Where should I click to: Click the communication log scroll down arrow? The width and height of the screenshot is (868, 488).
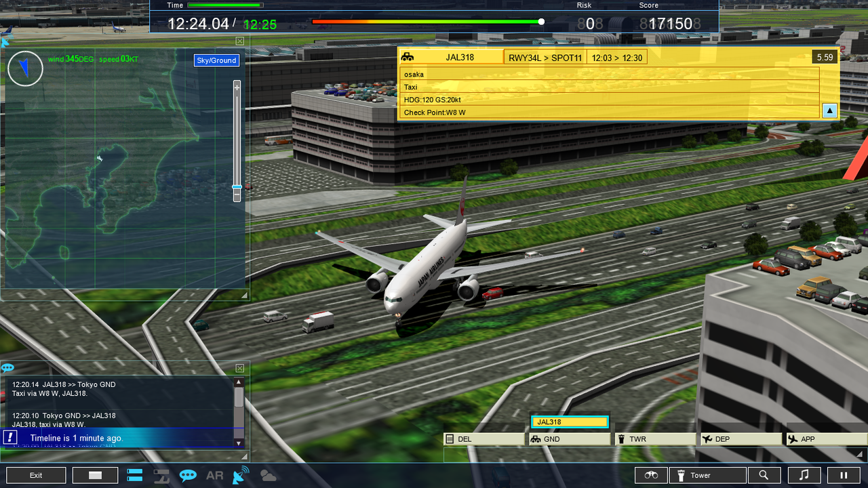tap(239, 443)
